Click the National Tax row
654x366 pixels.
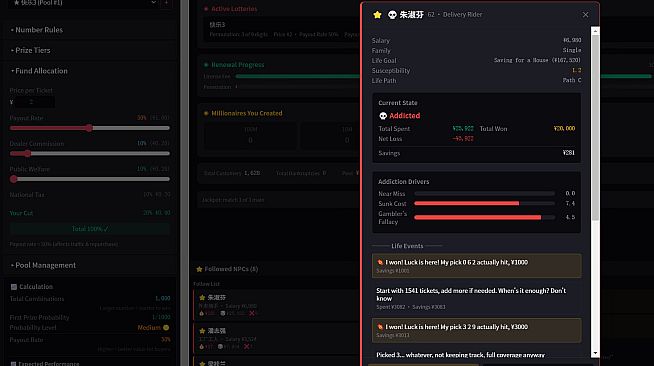tap(90, 195)
